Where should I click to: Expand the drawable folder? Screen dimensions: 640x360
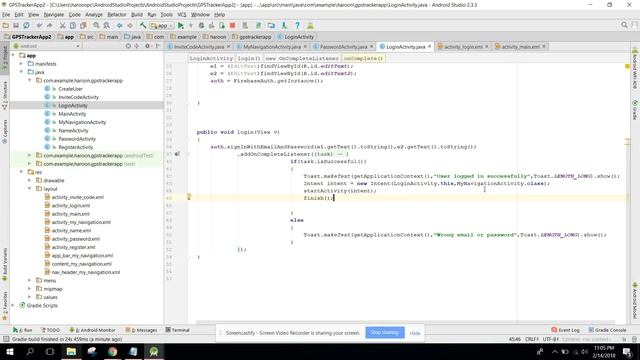tap(29, 180)
